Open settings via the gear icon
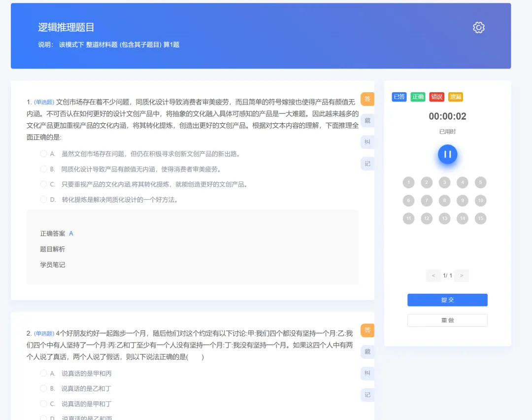 (x=478, y=28)
